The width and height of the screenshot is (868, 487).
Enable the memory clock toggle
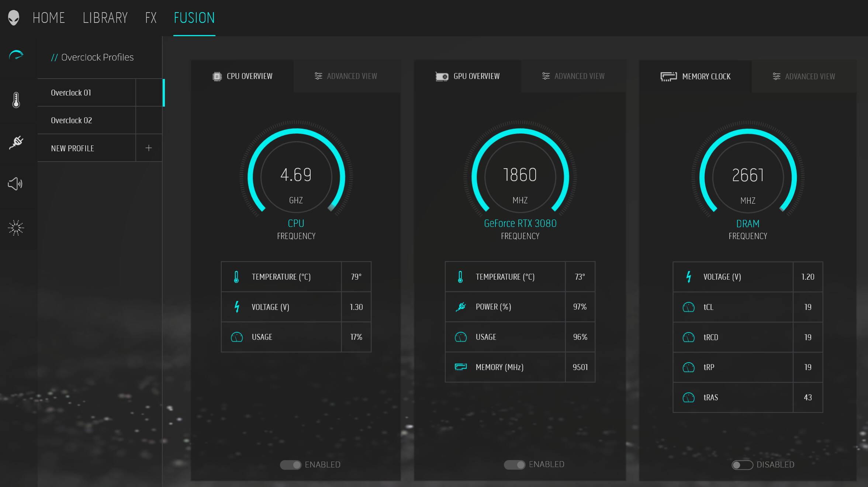point(742,465)
